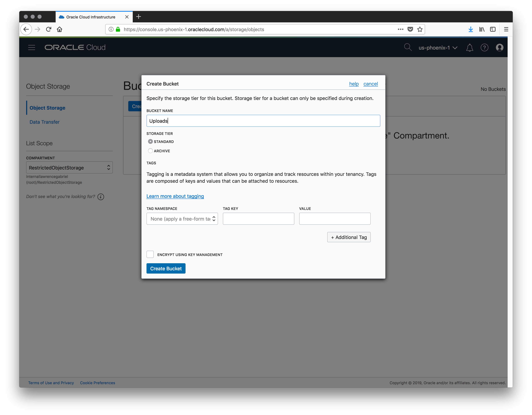Click the browser reload page icon
532x415 pixels.
pos(49,29)
